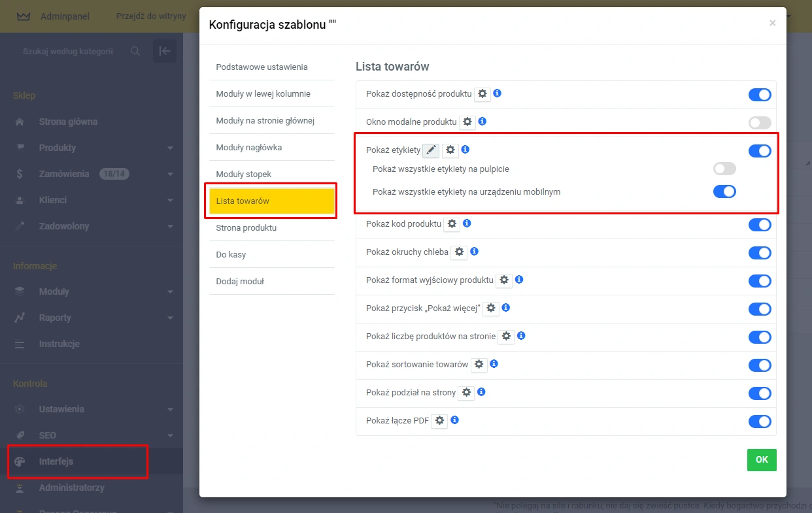Open gear settings for Pokaż dostępność produktu
This screenshot has width=812, height=513.
coord(482,94)
